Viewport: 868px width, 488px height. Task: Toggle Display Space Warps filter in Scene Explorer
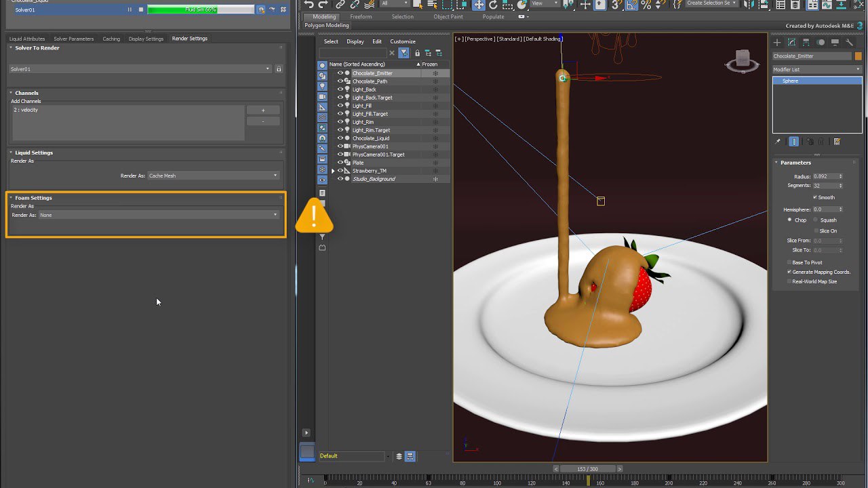click(322, 117)
